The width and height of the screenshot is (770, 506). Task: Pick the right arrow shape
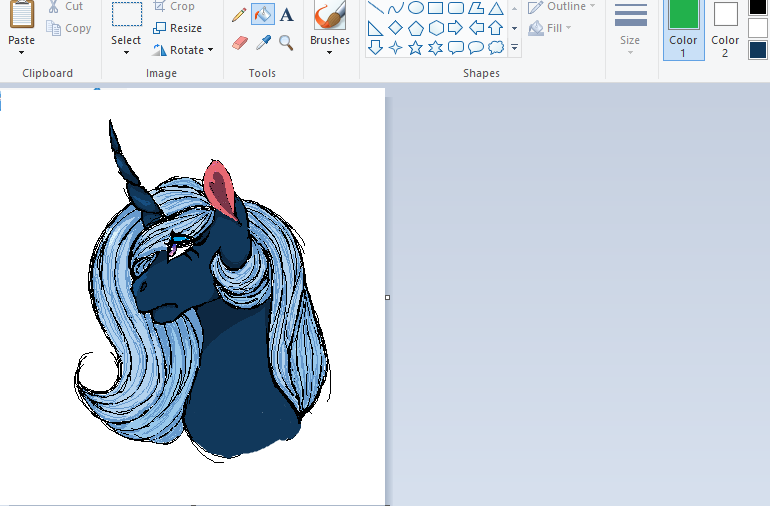click(455, 27)
